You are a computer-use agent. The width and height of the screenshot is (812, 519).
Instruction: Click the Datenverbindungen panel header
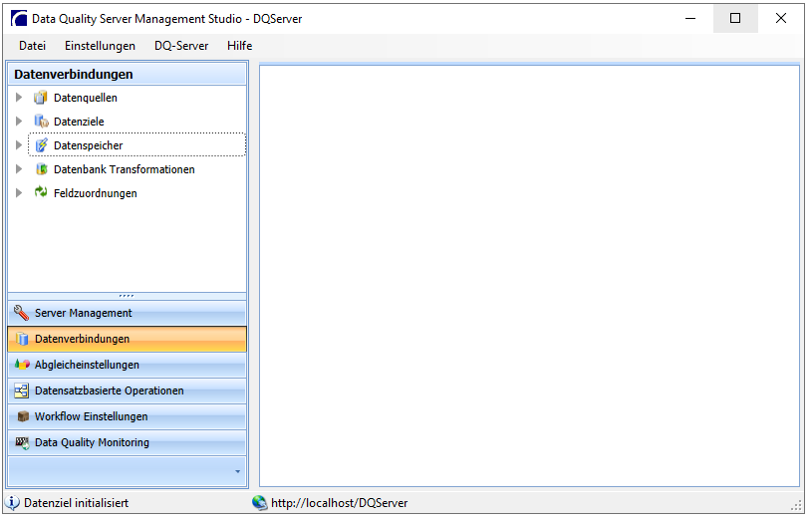click(x=127, y=74)
